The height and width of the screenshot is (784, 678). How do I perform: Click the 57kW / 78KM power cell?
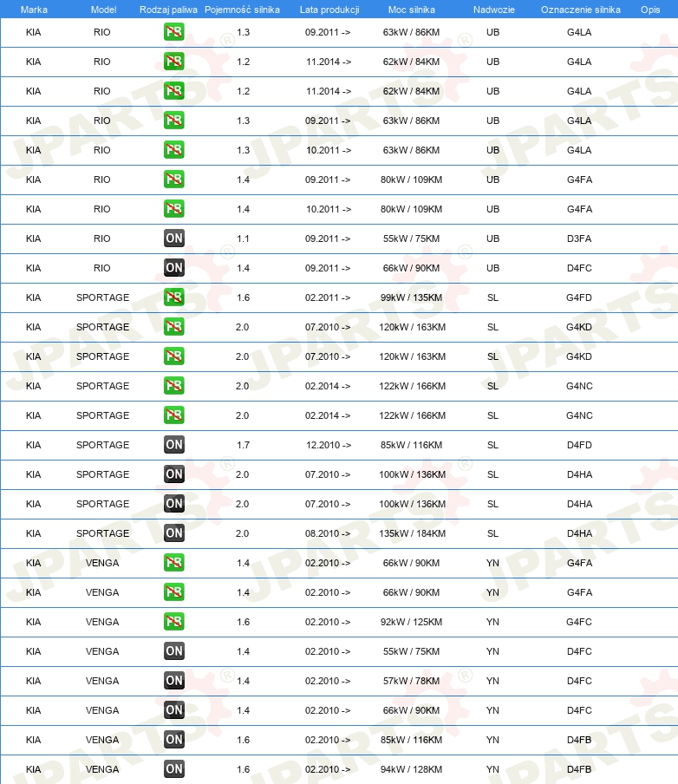tap(411, 681)
